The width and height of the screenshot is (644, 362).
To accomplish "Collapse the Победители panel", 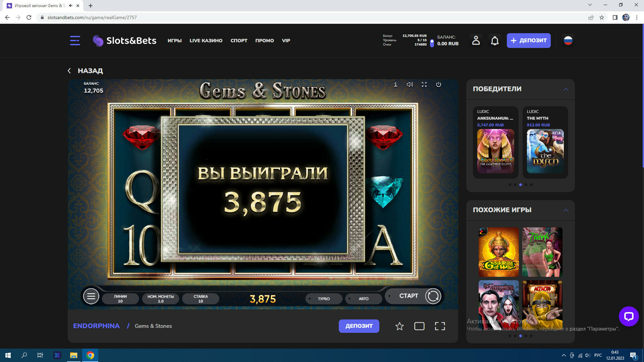I will click(x=566, y=89).
